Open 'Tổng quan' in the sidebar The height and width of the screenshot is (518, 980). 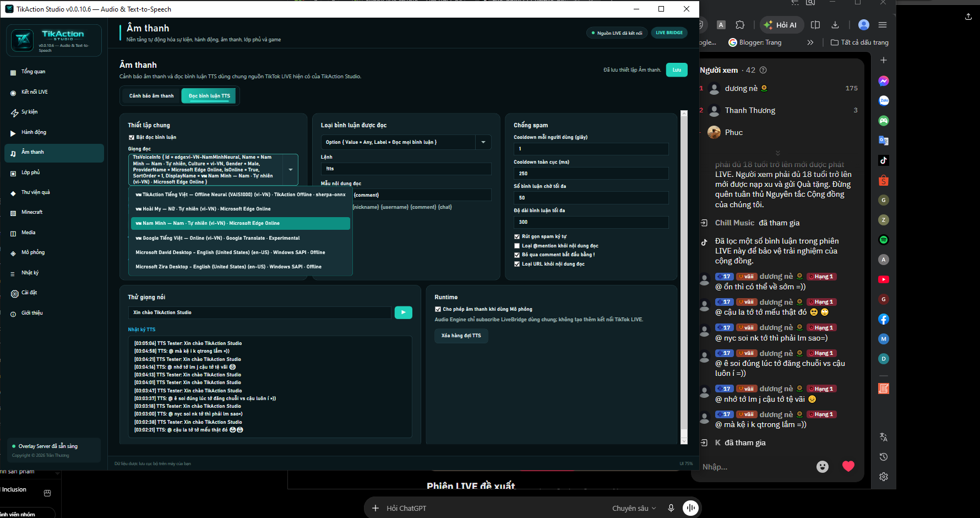[54, 72]
